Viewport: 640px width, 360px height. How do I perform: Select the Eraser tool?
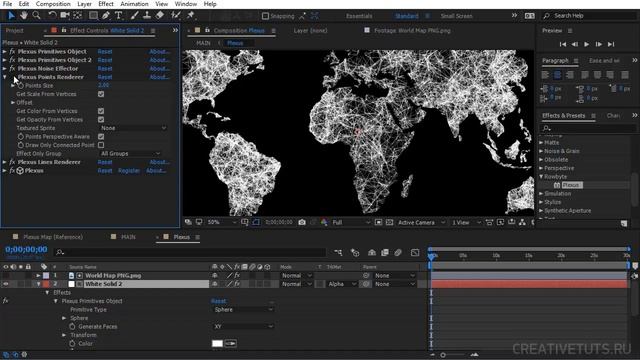point(160,16)
